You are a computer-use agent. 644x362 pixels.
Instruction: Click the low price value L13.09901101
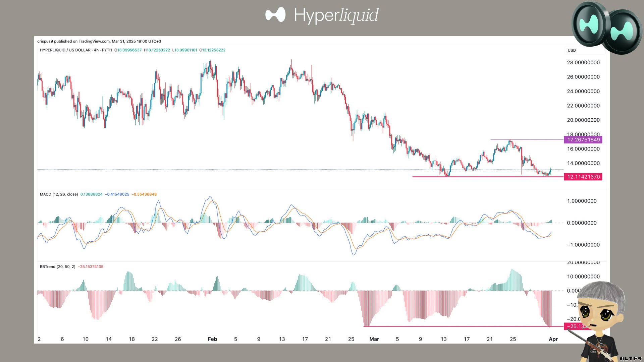click(185, 50)
